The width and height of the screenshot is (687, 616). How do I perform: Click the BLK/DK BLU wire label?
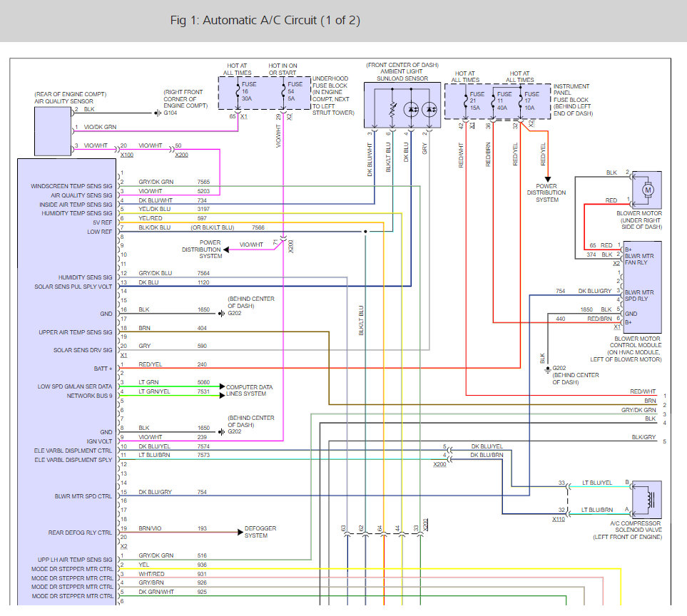coord(155,227)
